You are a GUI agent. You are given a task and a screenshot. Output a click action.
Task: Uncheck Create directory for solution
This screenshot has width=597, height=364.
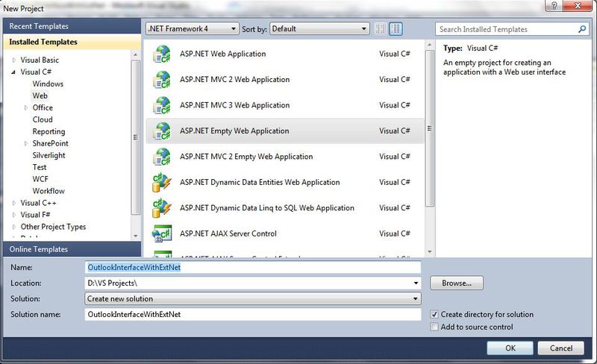434,315
